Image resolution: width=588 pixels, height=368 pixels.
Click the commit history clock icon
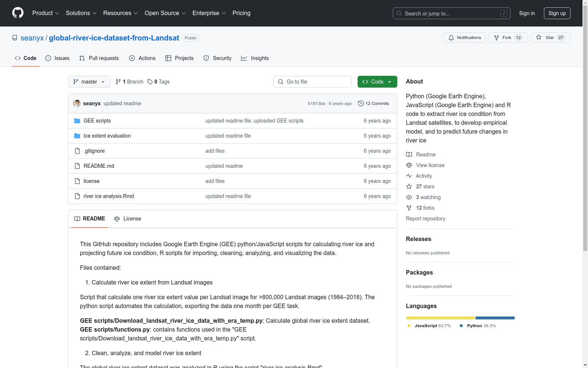pyautogui.click(x=361, y=103)
